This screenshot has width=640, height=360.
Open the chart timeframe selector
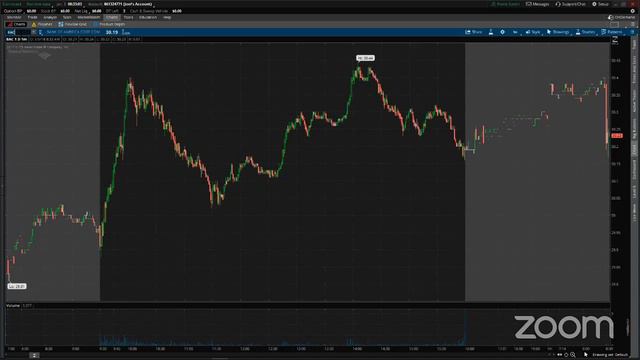pyautogui.click(x=515, y=32)
